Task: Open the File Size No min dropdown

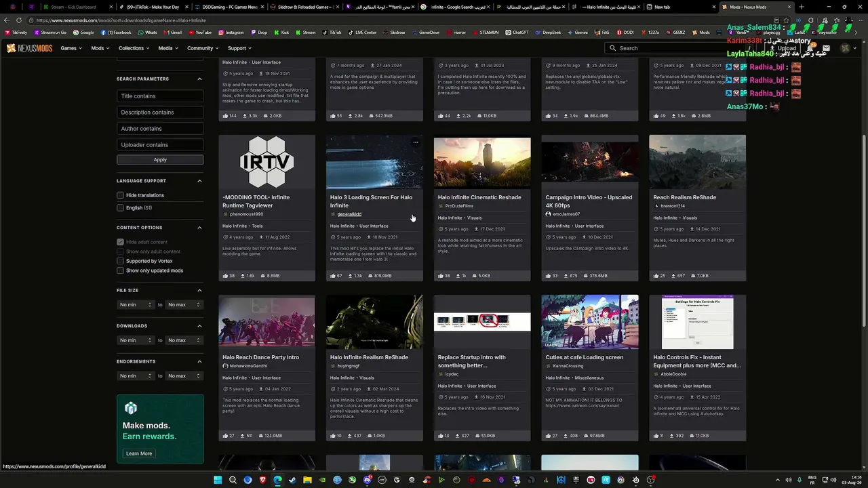Action: [136, 305]
